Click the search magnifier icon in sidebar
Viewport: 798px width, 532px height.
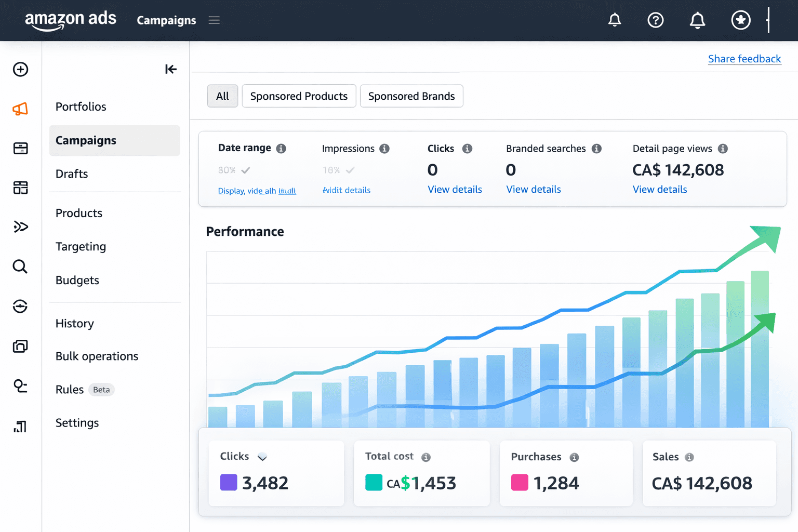pos(20,267)
